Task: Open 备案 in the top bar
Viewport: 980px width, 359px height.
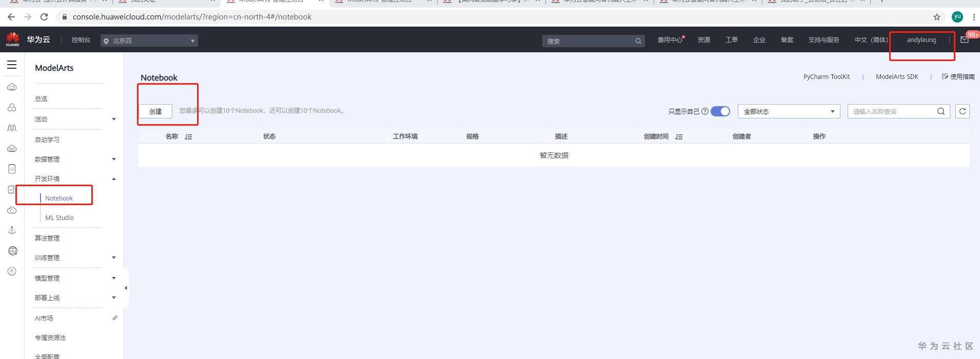Action: 787,40
